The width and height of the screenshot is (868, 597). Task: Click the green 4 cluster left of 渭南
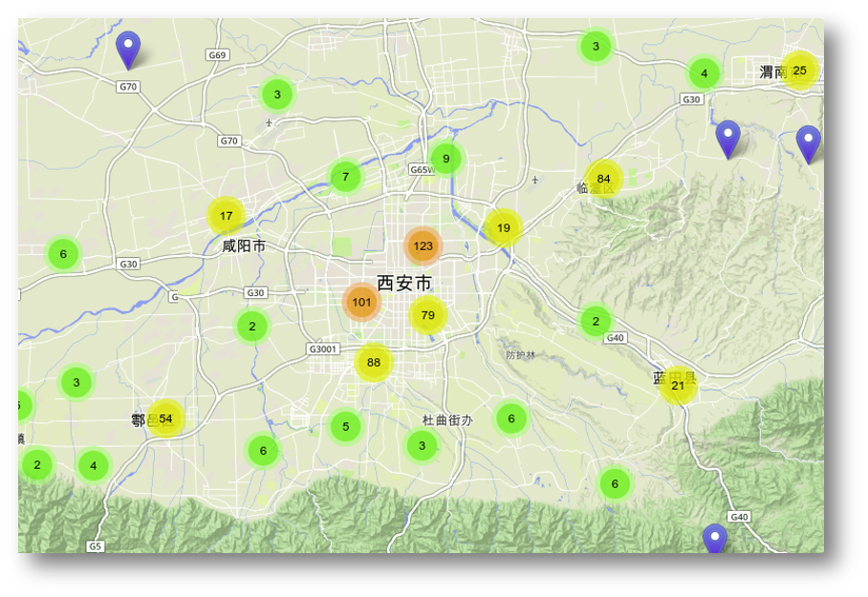(705, 73)
